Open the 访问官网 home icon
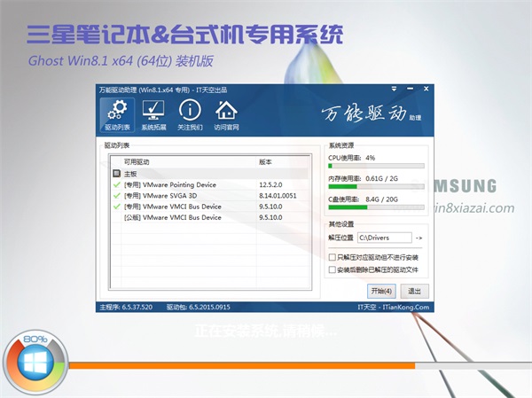 [x=226, y=115]
